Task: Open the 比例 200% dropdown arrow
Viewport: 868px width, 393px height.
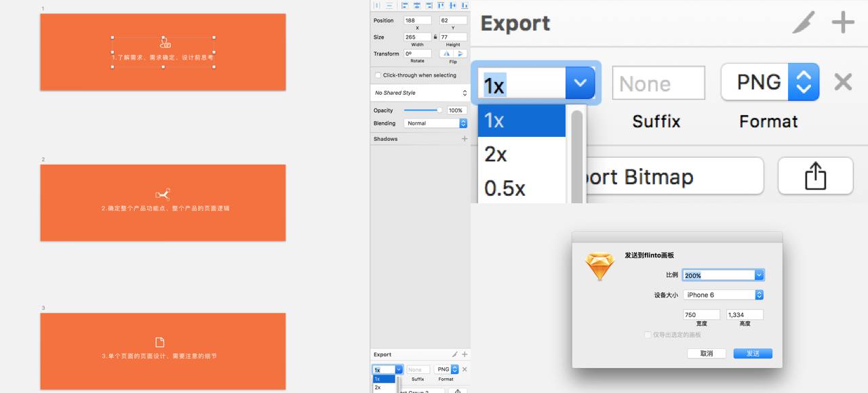Action: click(759, 275)
